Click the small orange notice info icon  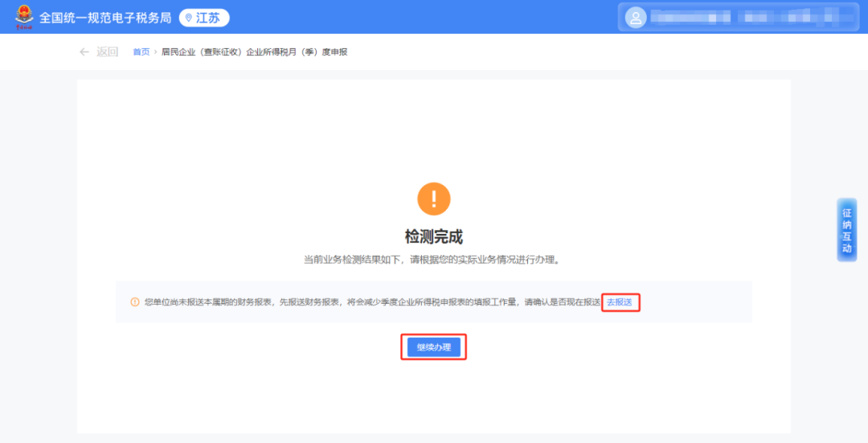[x=135, y=302]
